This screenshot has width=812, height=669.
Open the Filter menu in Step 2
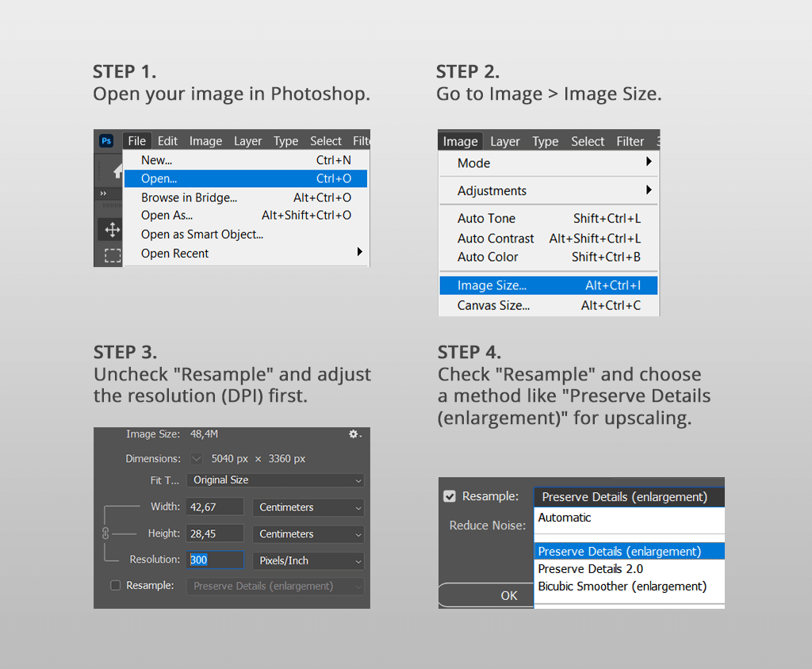click(630, 141)
